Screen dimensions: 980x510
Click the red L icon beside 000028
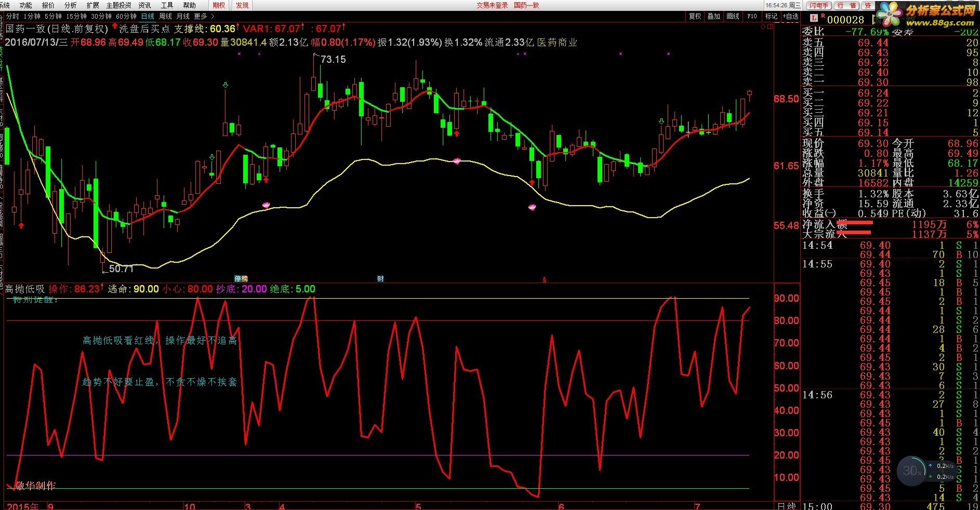[x=814, y=19]
